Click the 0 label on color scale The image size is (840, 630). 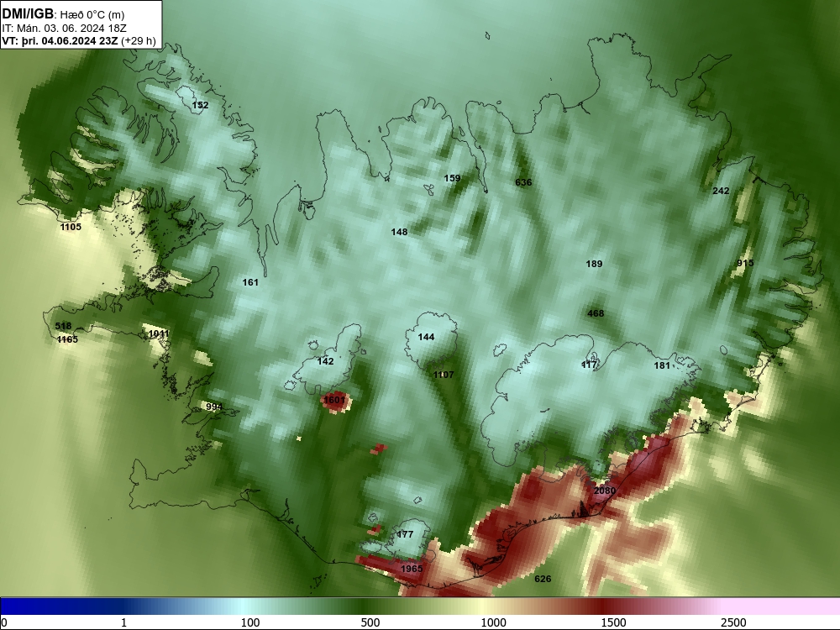4,622
